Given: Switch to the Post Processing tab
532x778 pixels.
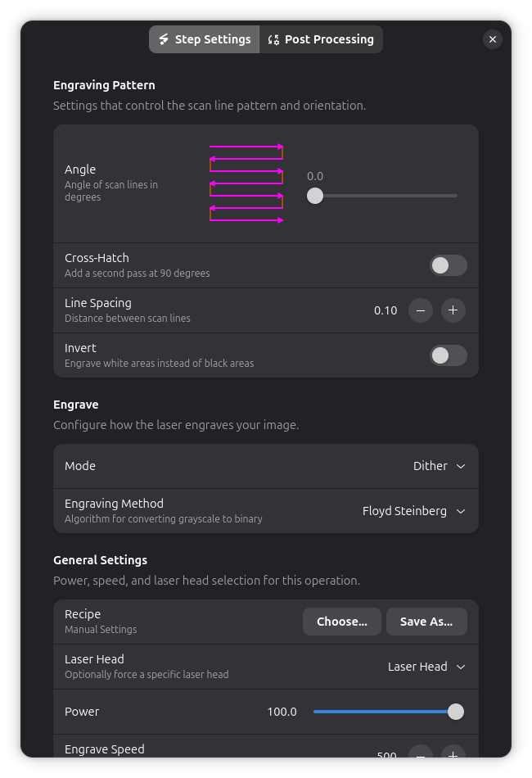Looking at the screenshot, I should pos(322,39).
